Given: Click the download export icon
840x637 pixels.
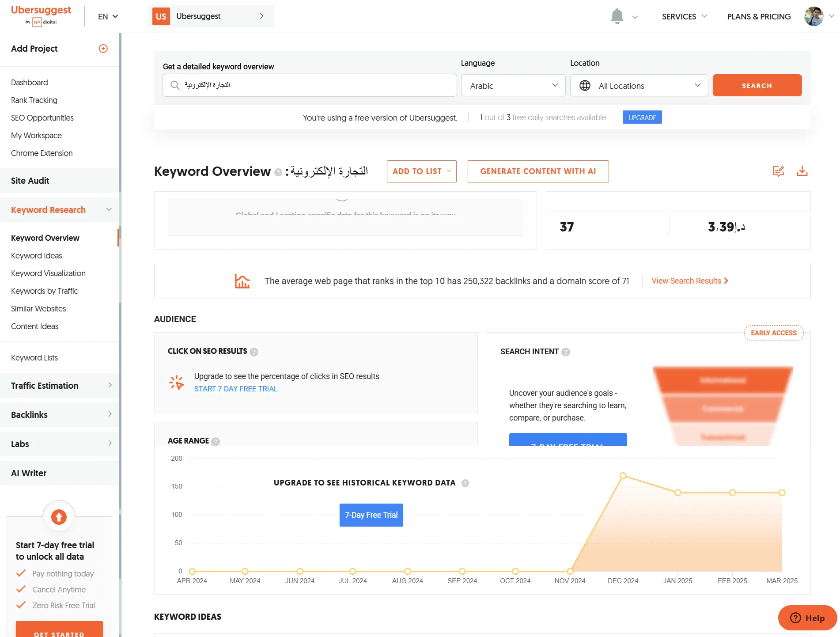Looking at the screenshot, I should click(802, 171).
